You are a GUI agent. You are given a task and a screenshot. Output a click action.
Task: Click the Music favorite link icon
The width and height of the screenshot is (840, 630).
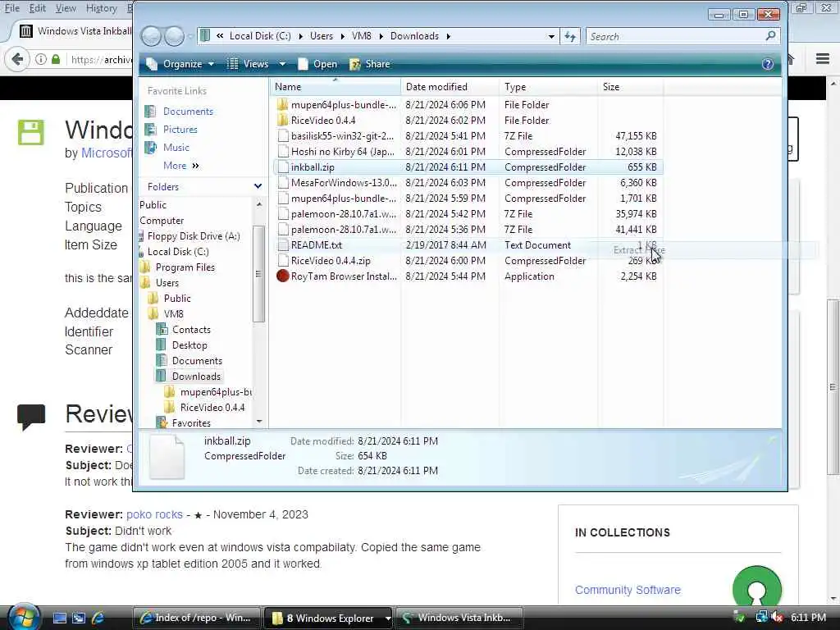[151, 148]
